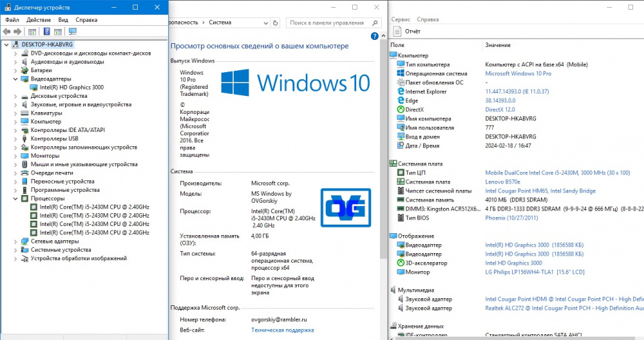The width and height of the screenshot is (644, 340).
Task: Expand Сетевые адаптеры node
Action: [15, 241]
